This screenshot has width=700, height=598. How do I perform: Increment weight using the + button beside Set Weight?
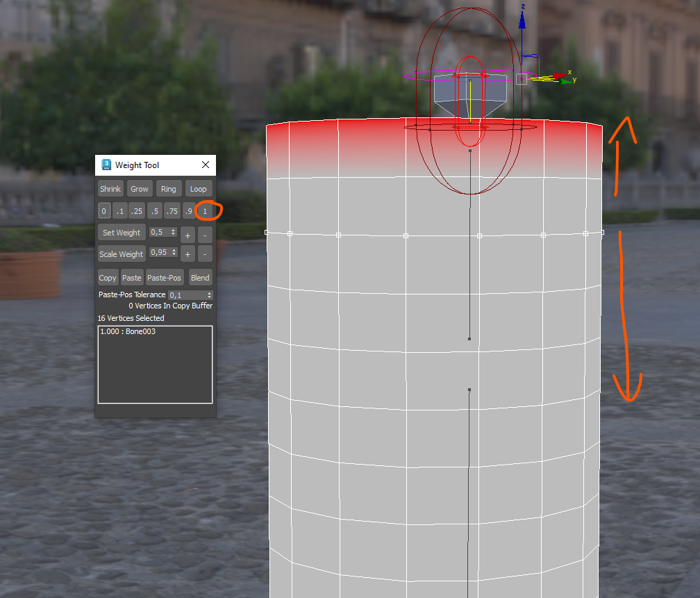tap(187, 235)
